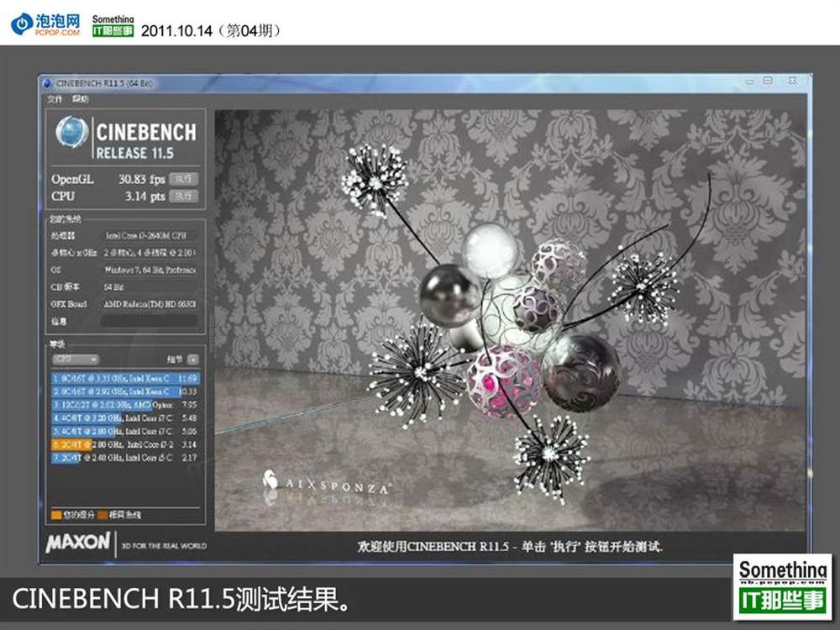Select the orange-highlighted row scoring 3.14
The image size is (840, 630).
point(125,444)
